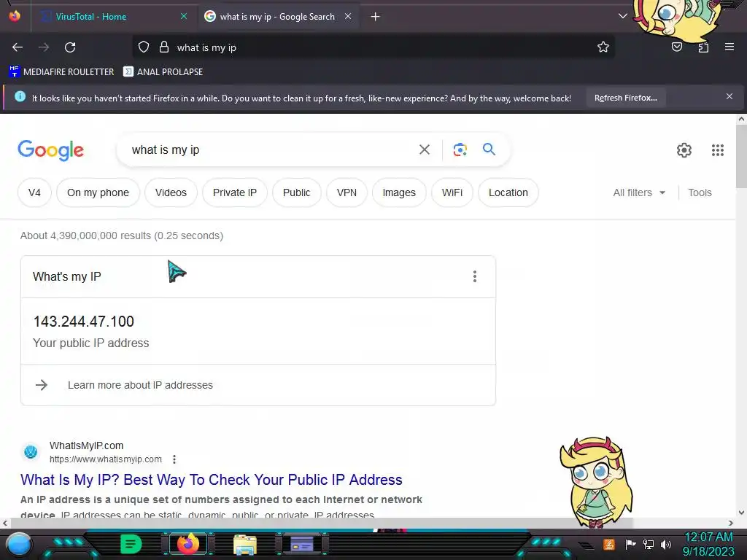Click the network tray icon
Viewport: 747px width, 560px height.
(648, 544)
